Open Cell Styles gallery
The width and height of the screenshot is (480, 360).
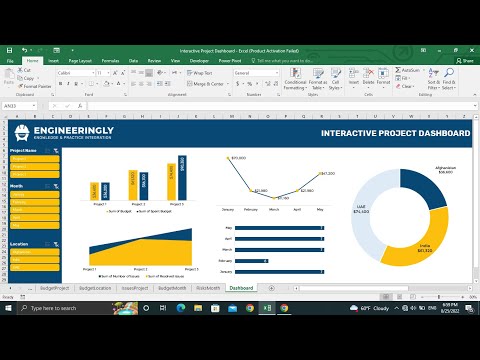point(335,79)
